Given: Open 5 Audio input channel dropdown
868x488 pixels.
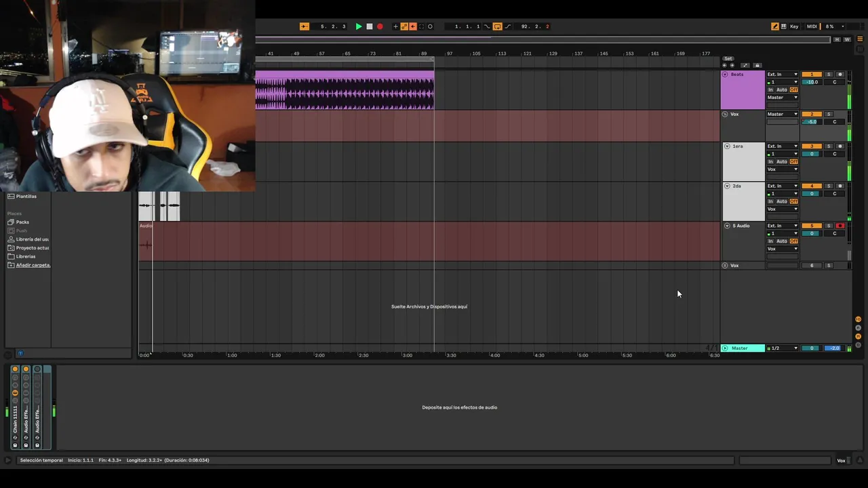Looking at the screenshot, I should click(783, 234).
